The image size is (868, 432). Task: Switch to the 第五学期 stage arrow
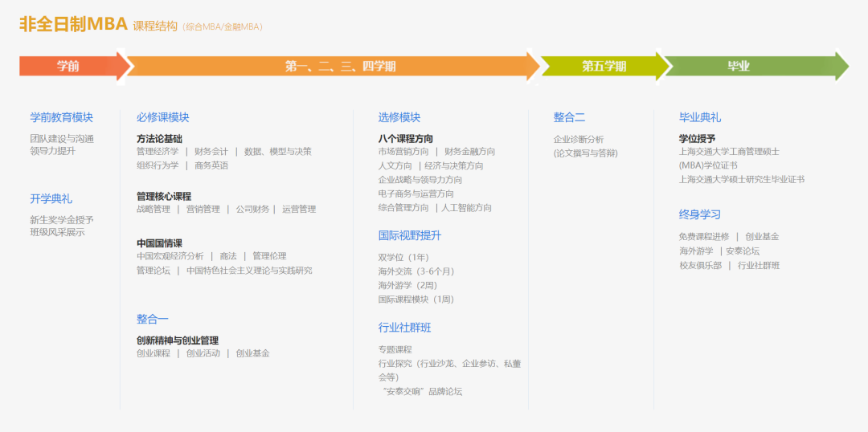tap(604, 67)
